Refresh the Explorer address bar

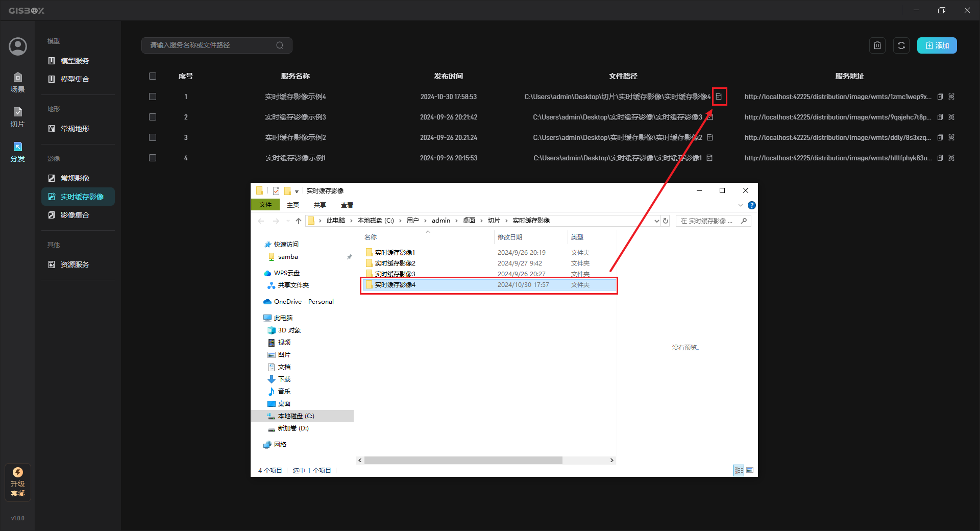click(x=666, y=221)
